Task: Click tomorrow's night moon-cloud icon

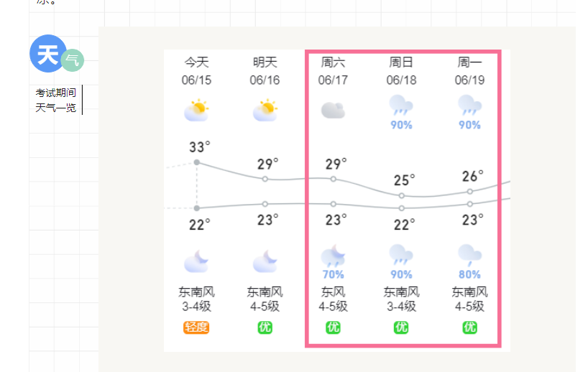Action: [265, 261]
